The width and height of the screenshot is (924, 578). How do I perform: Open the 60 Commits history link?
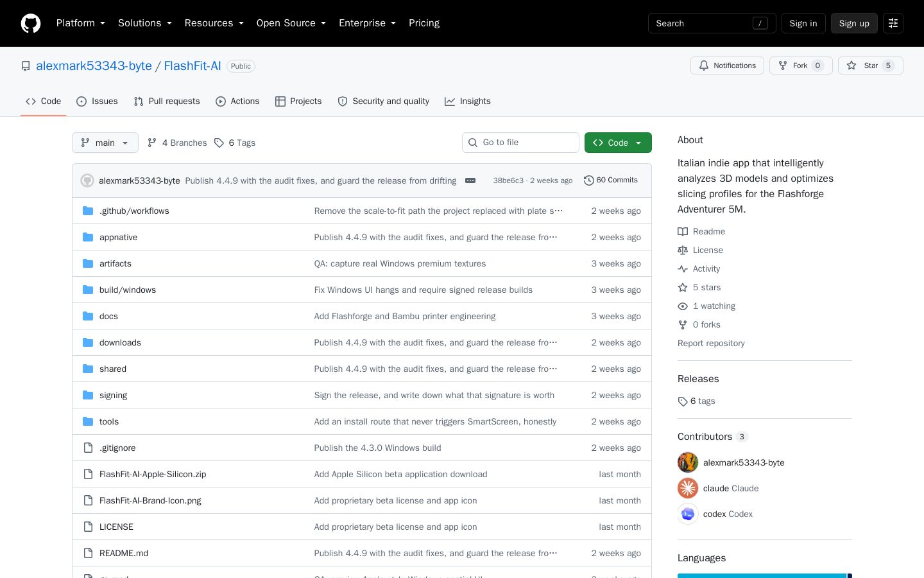coord(611,180)
